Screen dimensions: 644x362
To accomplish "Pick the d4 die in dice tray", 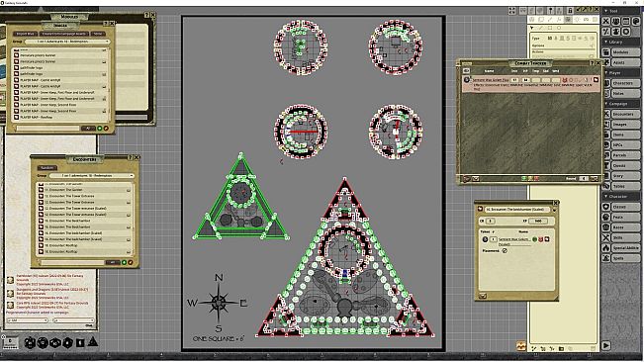I will click(93, 341).
